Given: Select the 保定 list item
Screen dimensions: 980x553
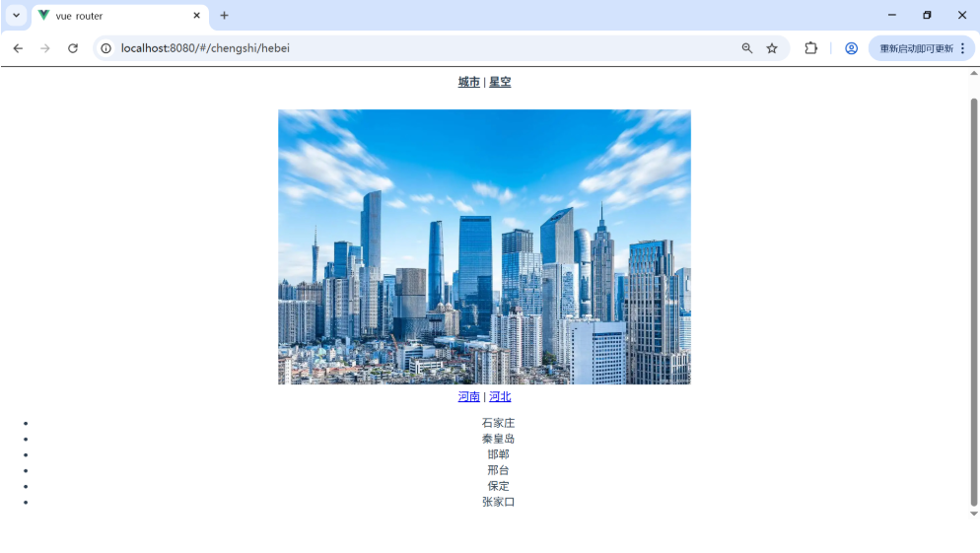Looking at the screenshot, I should click(498, 486).
